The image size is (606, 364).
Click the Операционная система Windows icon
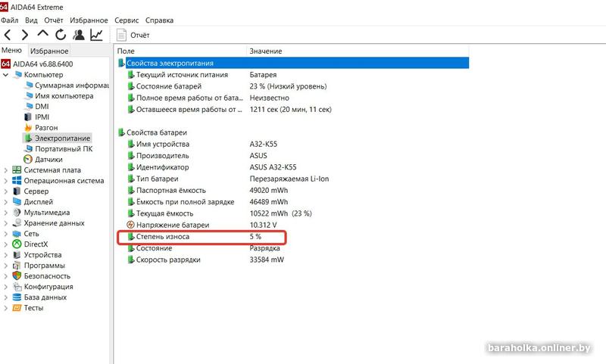pos(17,180)
